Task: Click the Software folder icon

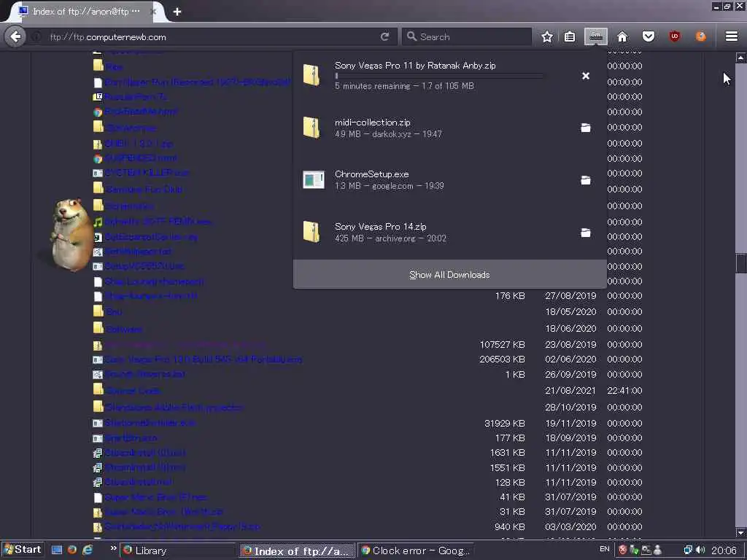Action: 98,327
